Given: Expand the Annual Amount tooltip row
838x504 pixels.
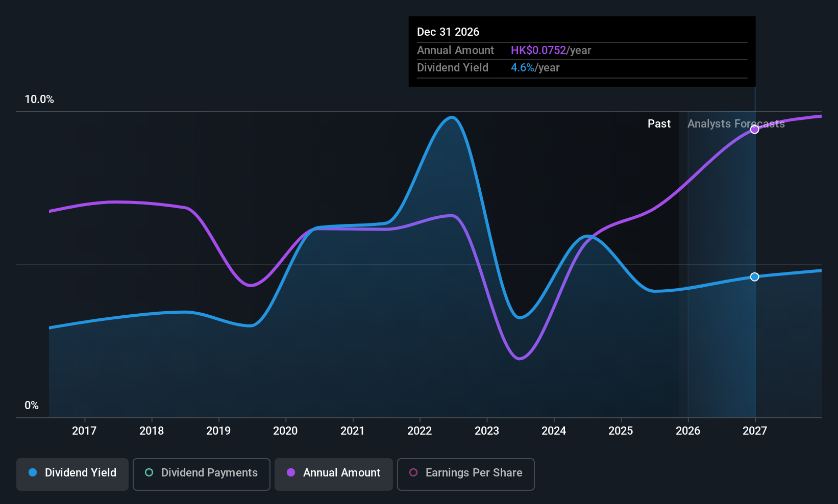Looking at the screenshot, I should (x=456, y=50).
